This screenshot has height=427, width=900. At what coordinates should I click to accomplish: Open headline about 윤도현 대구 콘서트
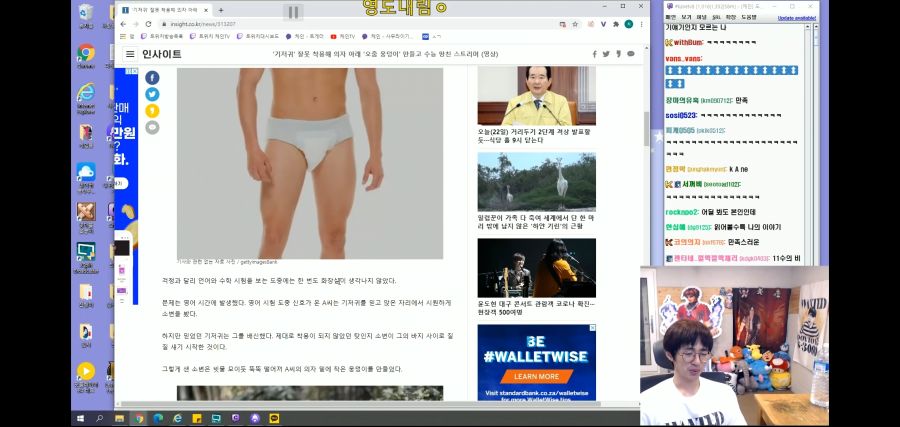coord(536,308)
